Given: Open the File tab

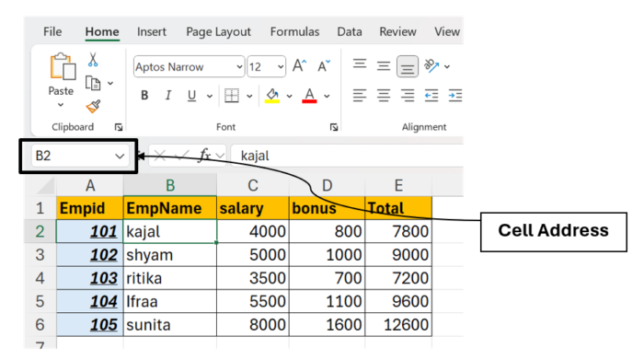Looking at the screenshot, I should (x=52, y=31).
